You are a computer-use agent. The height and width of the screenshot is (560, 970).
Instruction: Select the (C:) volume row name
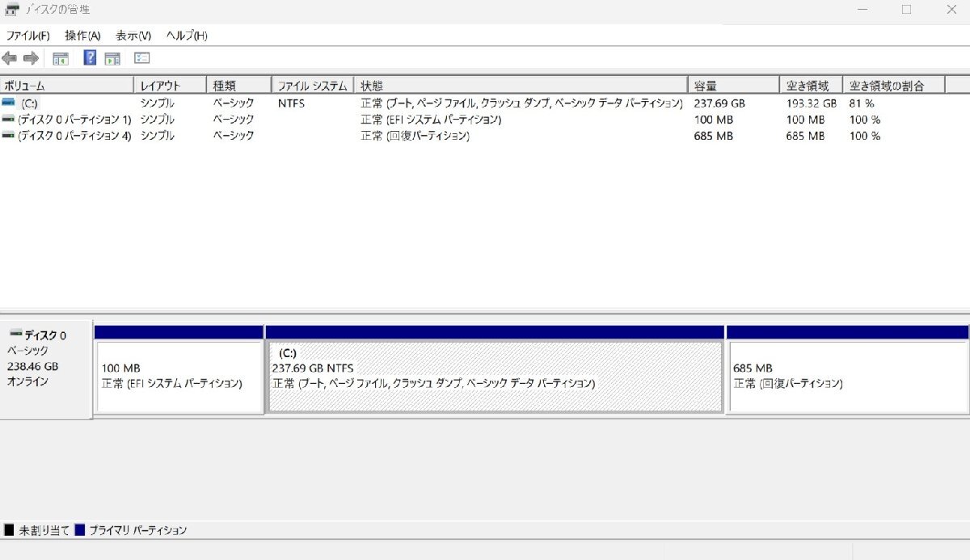tap(29, 103)
